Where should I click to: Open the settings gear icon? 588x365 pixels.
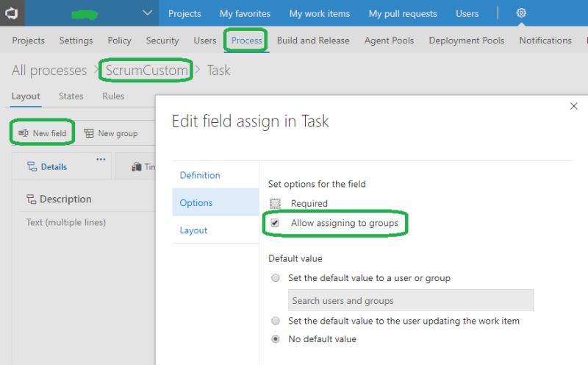[521, 13]
